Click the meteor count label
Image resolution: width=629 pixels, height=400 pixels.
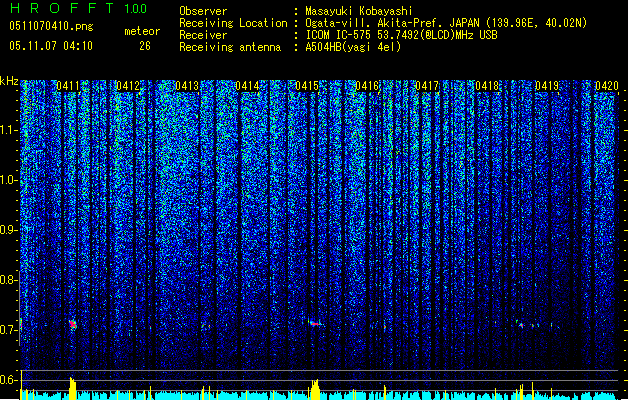tap(142, 31)
